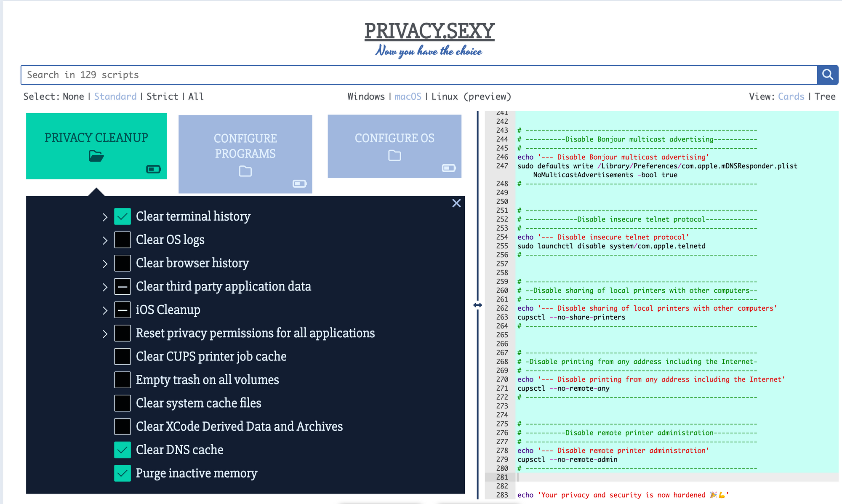The width and height of the screenshot is (842, 504).
Task: Enable Empty trash on all volumes
Action: click(123, 380)
